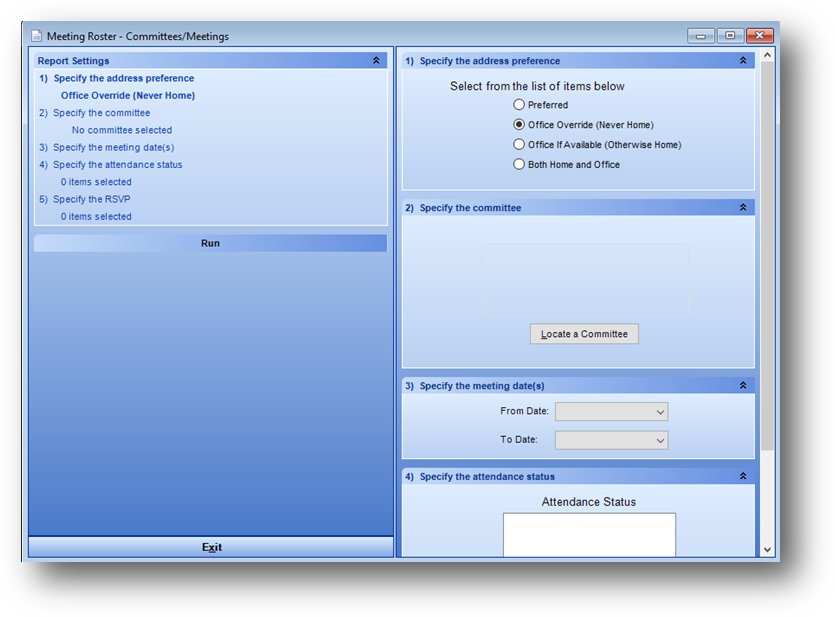This screenshot has width=835, height=617.
Task: Go to Specify the committee step link
Action: point(101,113)
